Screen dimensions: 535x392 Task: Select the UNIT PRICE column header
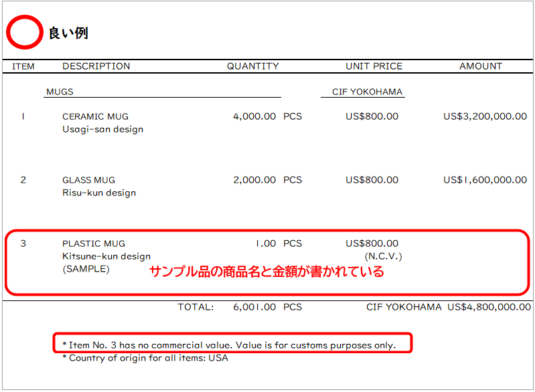point(374,66)
